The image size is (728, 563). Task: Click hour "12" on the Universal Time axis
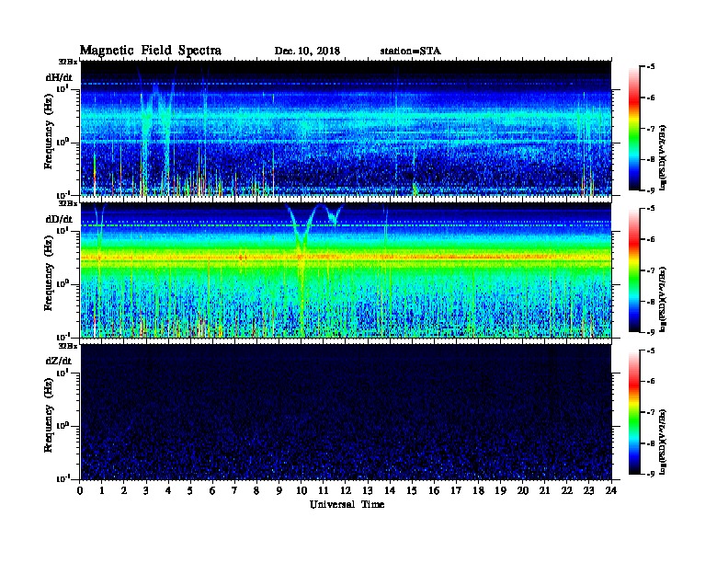pos(346,491)
